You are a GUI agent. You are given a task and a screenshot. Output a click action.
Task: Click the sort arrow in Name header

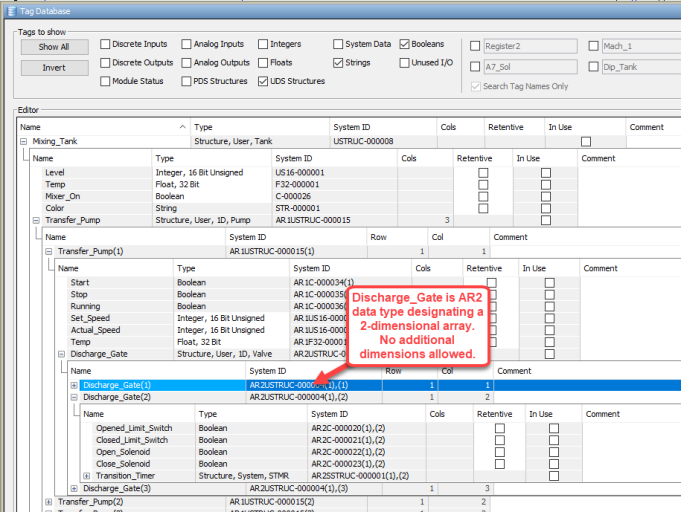[x=181, y=127]
